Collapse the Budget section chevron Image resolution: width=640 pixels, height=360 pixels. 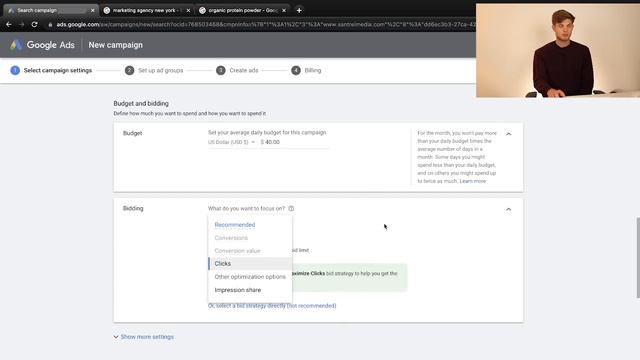(x=509, y=134)
